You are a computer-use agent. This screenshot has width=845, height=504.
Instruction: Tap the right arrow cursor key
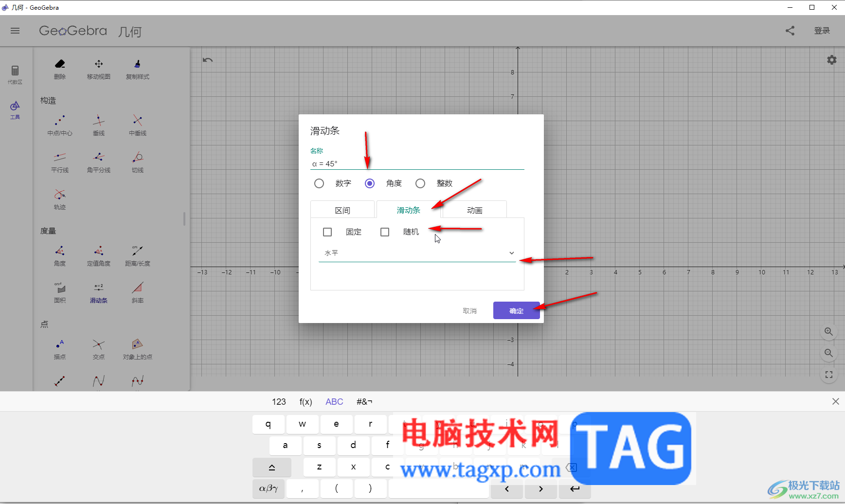tap(541, 488)
